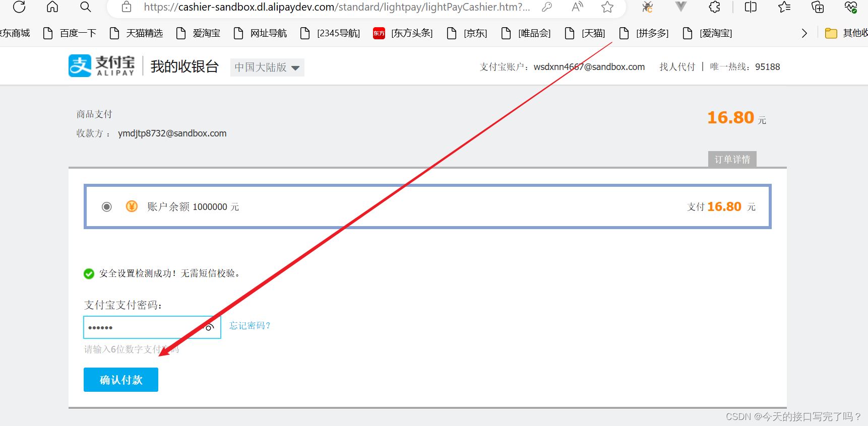This screenshot has width=868, height=426.
Task: Open the [拼多多] bookmark
Action: click(644, 33)
